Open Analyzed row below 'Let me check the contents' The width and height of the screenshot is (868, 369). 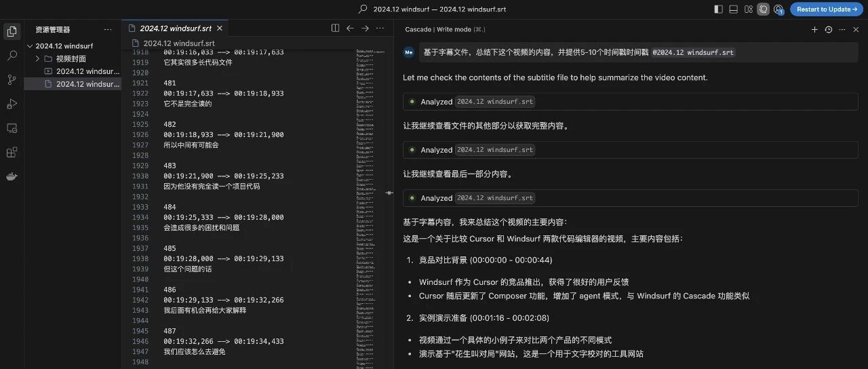[630, 102]
